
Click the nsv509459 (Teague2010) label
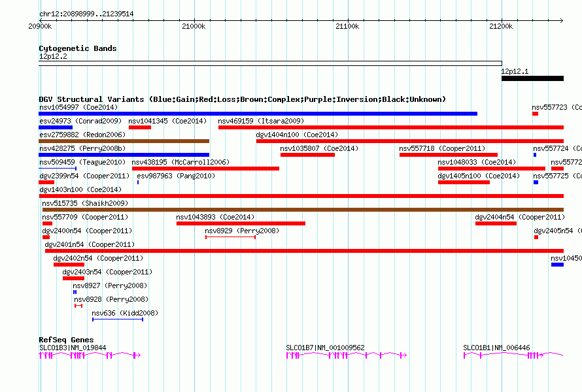click(x=82, y=162)
